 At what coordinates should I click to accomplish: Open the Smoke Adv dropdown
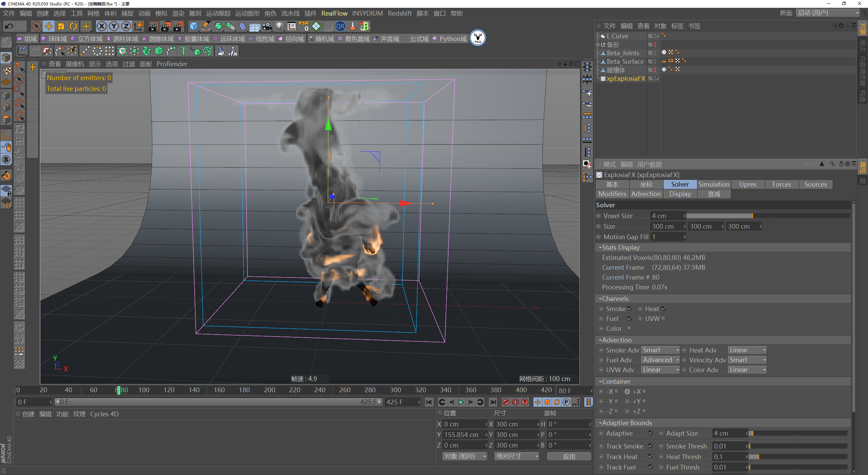coord(660,350)
